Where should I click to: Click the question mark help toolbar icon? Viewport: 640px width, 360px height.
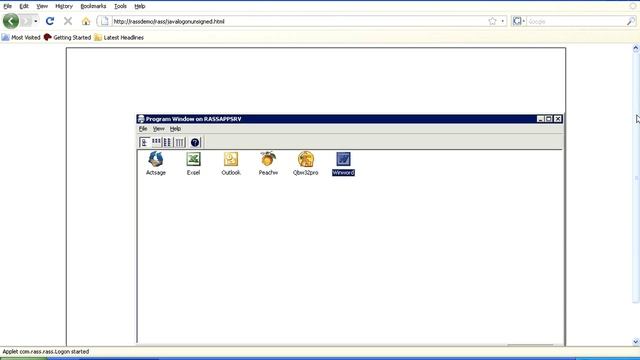tap(195, 142)
